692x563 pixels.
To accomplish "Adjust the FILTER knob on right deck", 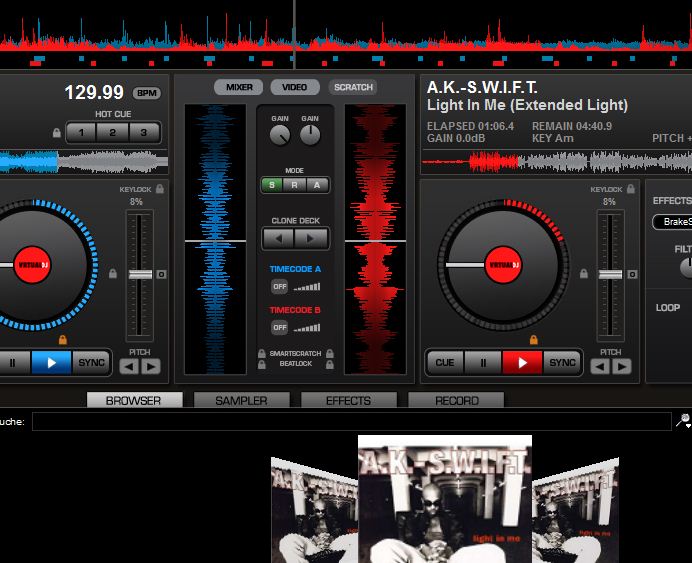I will point(686,268).
